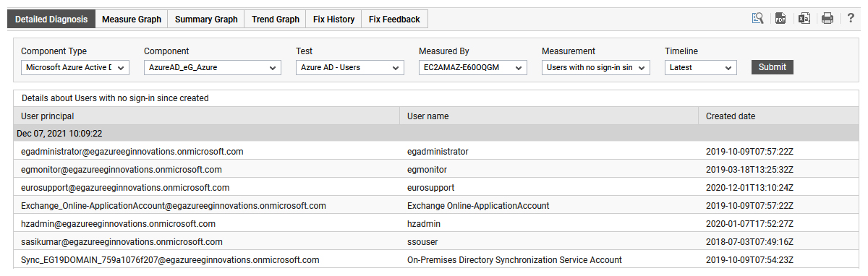Open the Measure Graph tab
The width and height of the screenshot is (868, 276).
point(132,20)
